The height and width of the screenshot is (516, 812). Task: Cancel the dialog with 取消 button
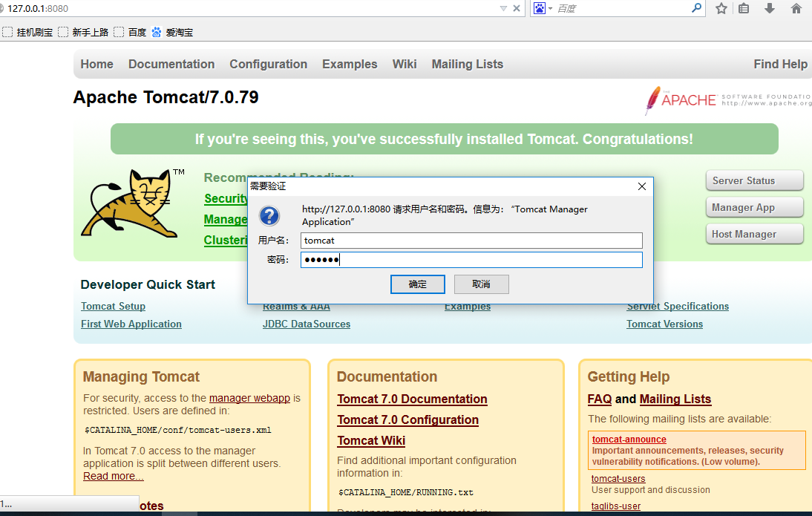click(481, 284)
